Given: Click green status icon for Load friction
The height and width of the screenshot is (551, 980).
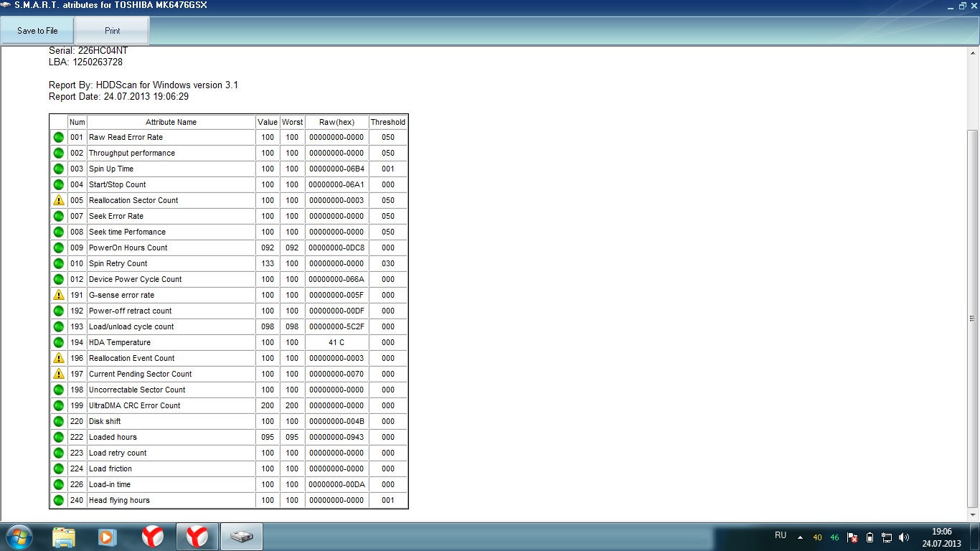Looking at the screenshot, I should coord(59,468).
